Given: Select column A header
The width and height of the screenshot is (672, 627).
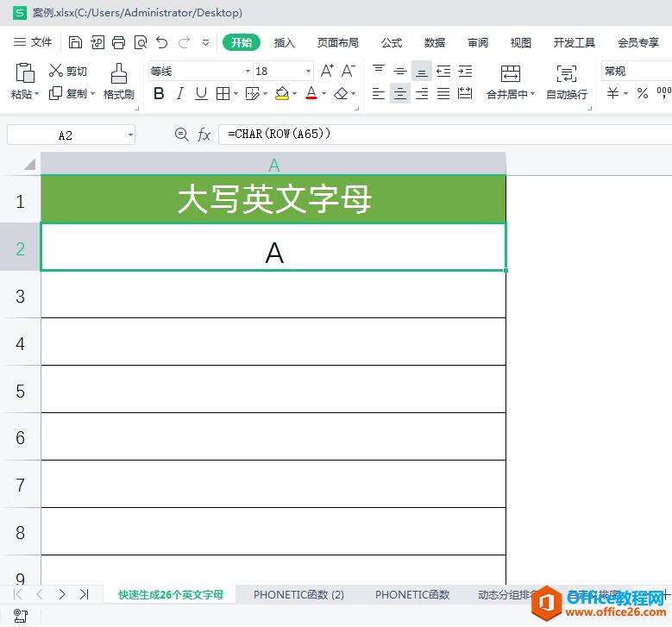Looking at the screenshot, I should tap(273, 165).
